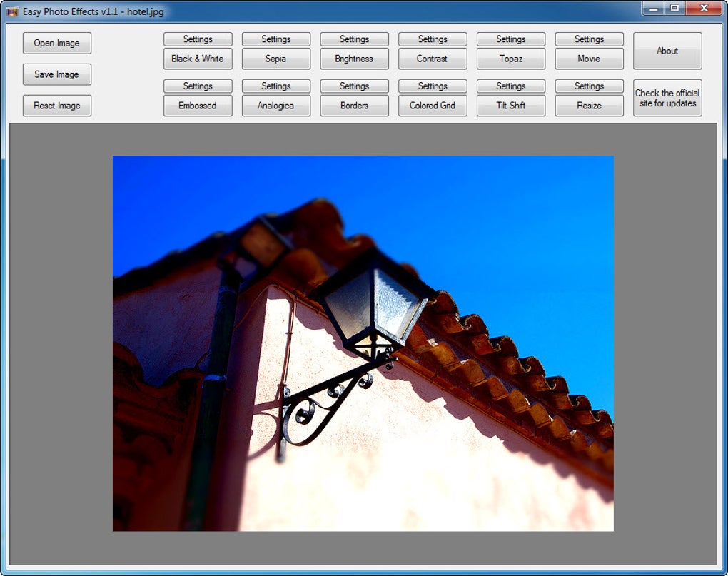Open Settings above Tilt Shift
728x576 pixels.
coord(511,86)
